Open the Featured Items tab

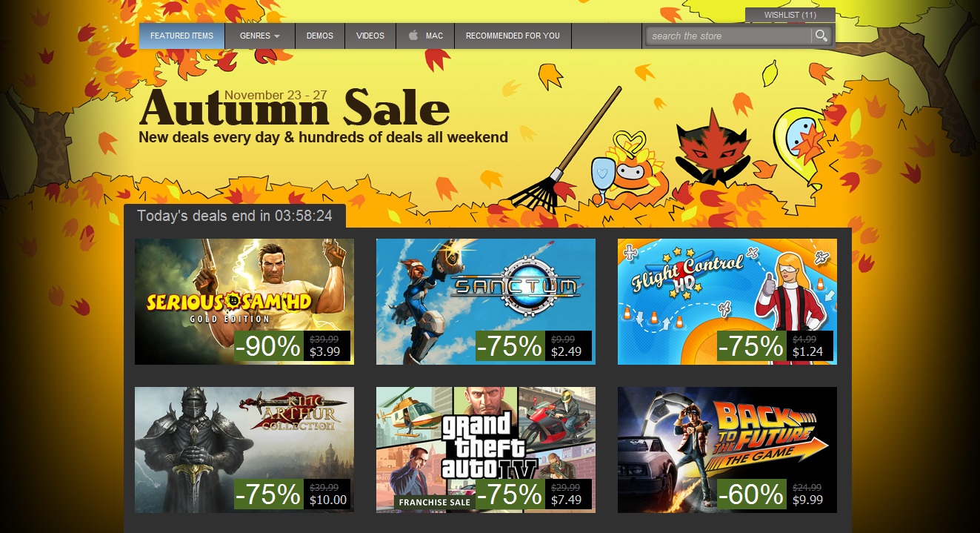[181, 36]
